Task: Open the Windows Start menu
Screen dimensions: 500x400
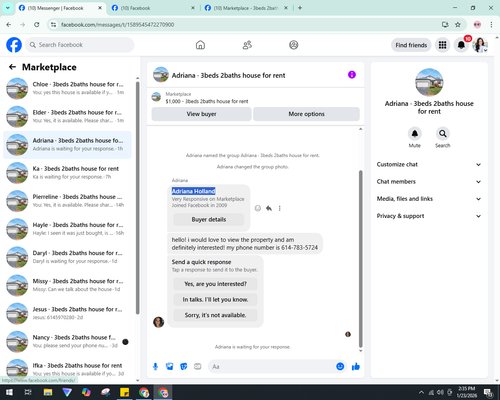Action: coord(9,392)
